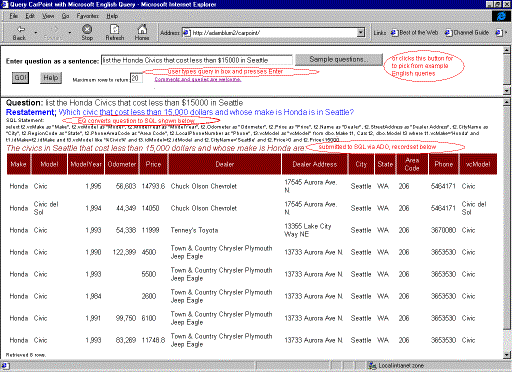Click the Restatement question link text
This screenshot has height=384, width=512.
tap(206, 112)
